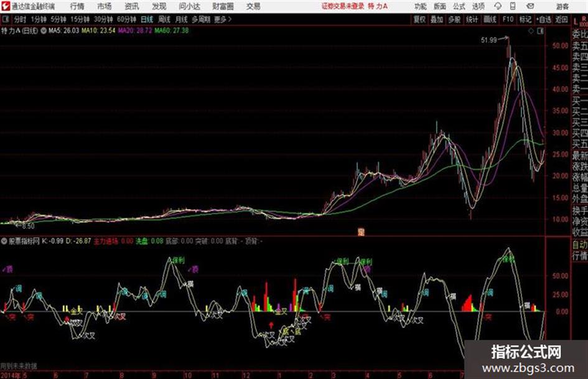588x379 pixels.
Task: Open the 交易 menu
Action: coord(253,6)
